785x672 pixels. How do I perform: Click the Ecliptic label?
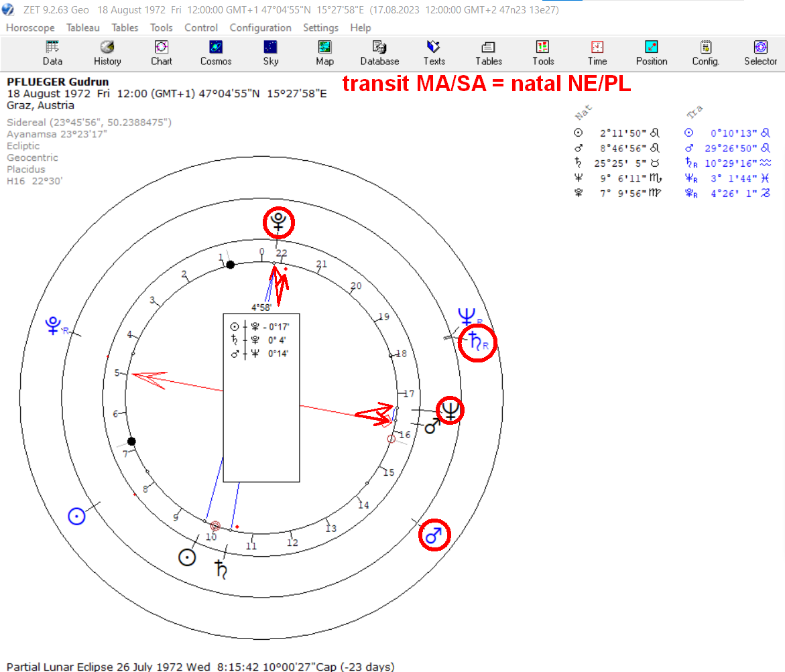(23, 145)
